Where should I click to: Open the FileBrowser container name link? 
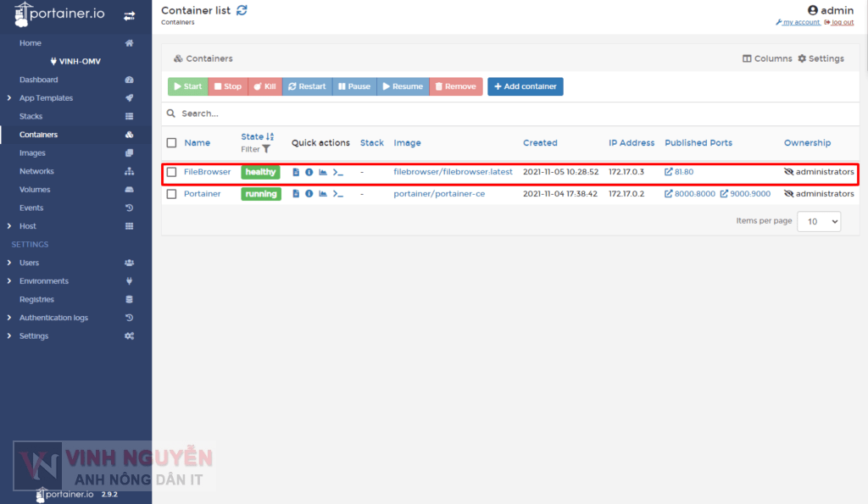point(207,172)
